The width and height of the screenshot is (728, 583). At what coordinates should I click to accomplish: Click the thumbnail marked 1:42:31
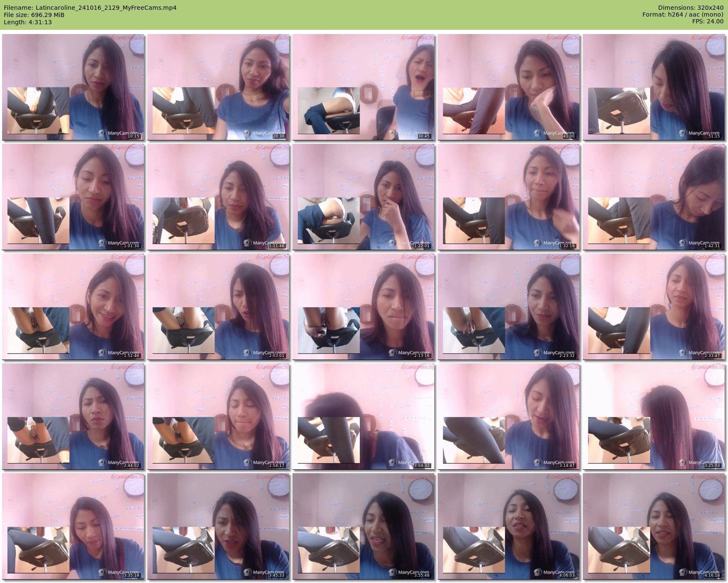654,197
